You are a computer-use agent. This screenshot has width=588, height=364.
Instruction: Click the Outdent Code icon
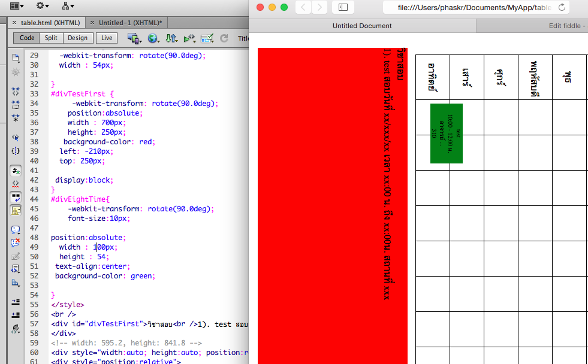pos(16,315)
